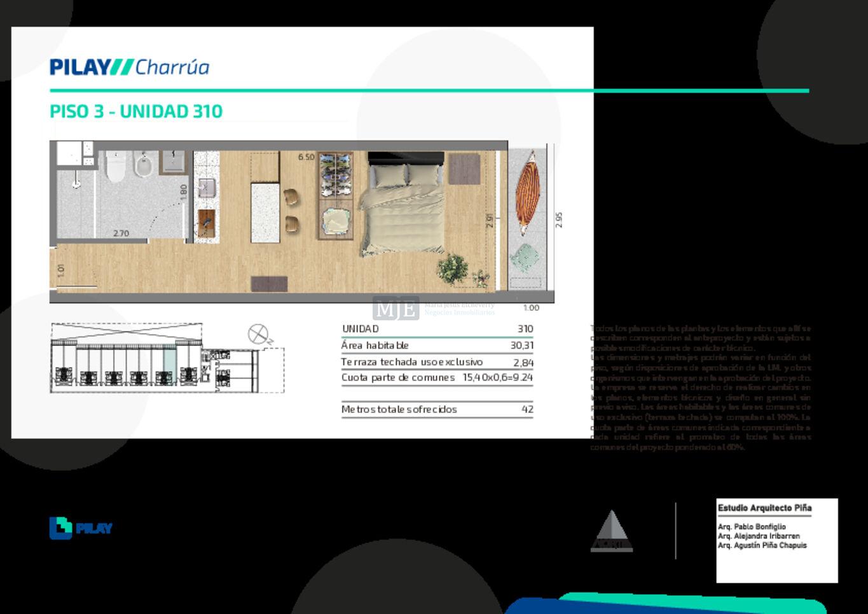Click the "2.95" terrace dimension label
The height and width of the screenshot is (614, 868).
(559, 220)
